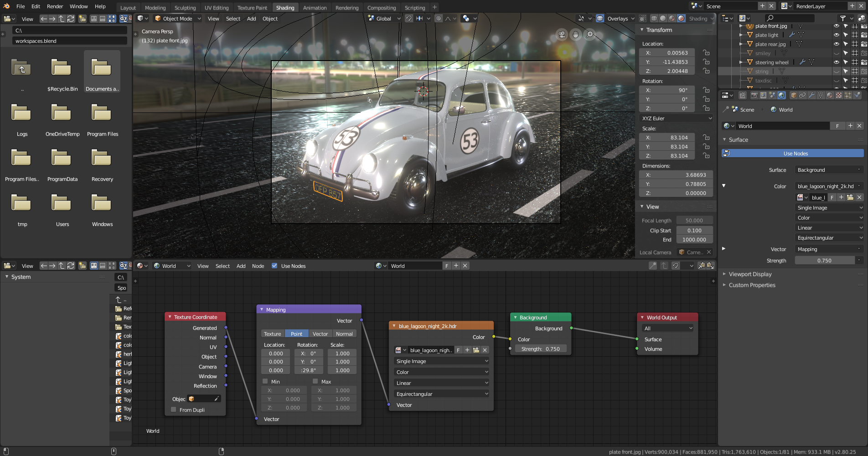Open the XYZ Euler rotation mode dropdown

click(676, 118)
